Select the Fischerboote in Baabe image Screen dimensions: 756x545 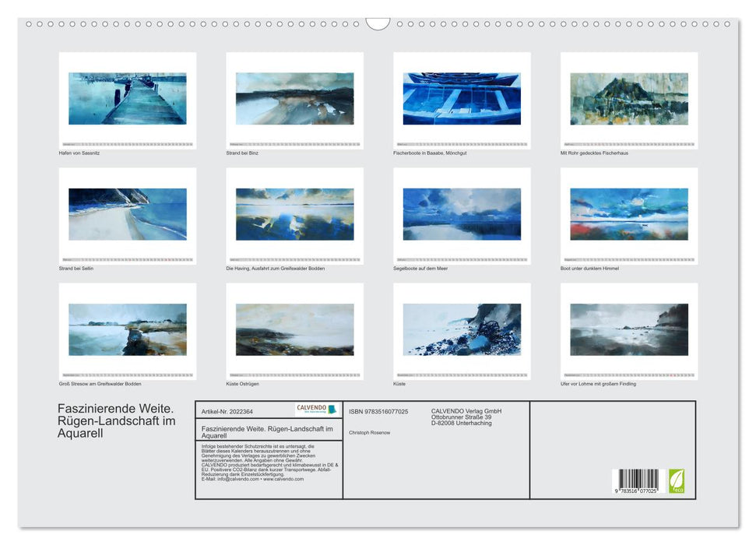[462, 100]
